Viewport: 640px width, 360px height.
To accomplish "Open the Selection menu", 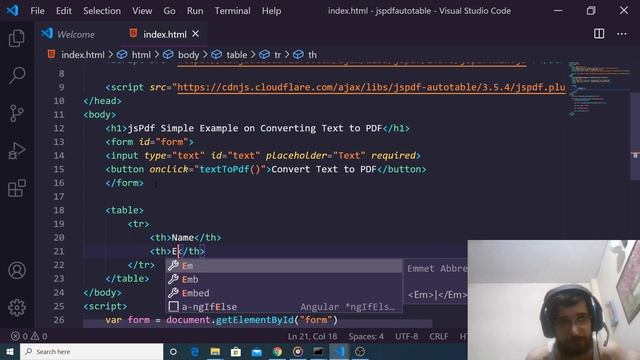I will pyautogui.click(x=102, y=11).
